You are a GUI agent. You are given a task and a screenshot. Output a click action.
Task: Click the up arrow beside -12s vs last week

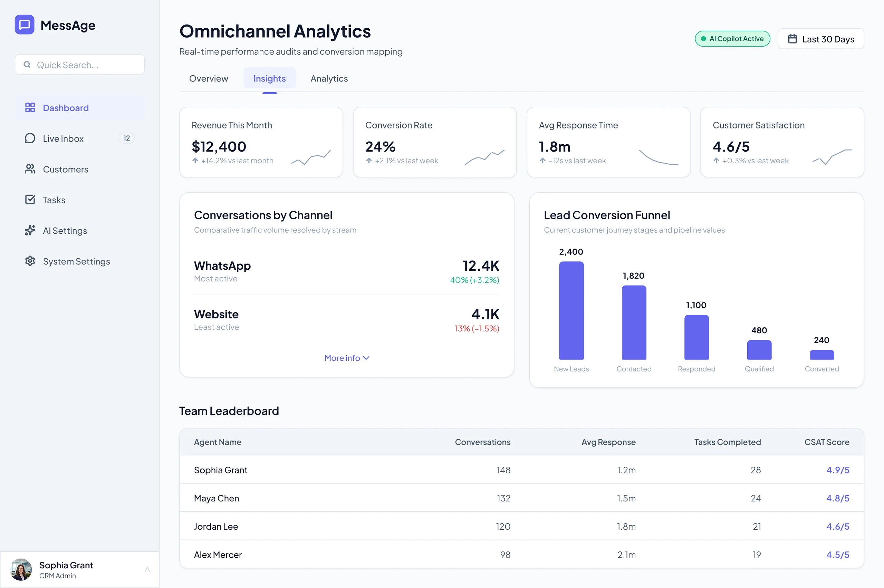pyautogui.click(x=542, y=161)
